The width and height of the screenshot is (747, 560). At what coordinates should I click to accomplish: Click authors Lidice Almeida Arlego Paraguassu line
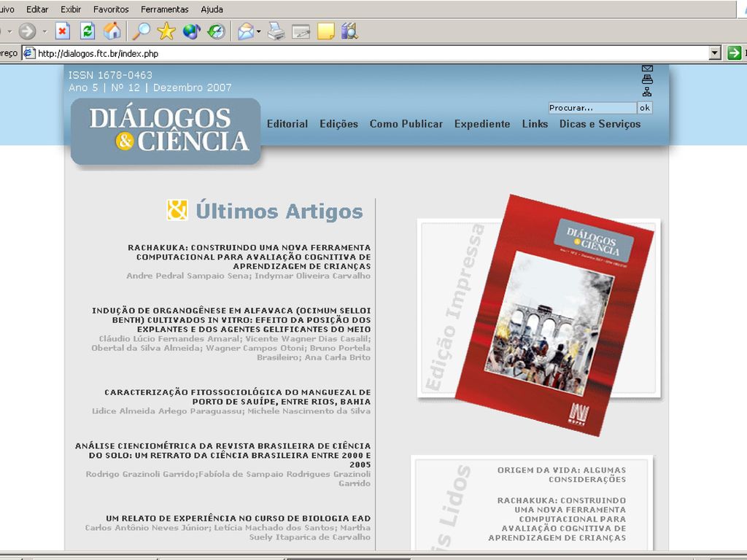point(231,411)
